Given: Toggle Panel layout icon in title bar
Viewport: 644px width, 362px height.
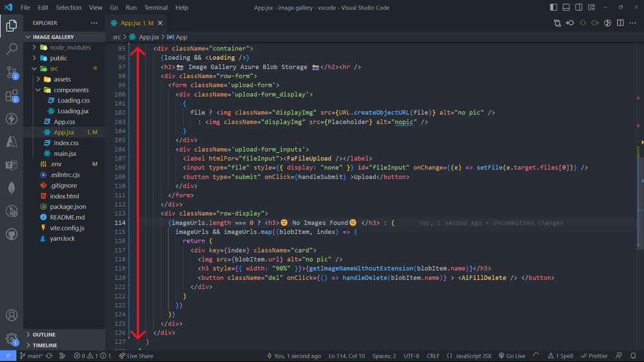Looking at the screenshot, I should pyautogui.click(x=566, y=7).
